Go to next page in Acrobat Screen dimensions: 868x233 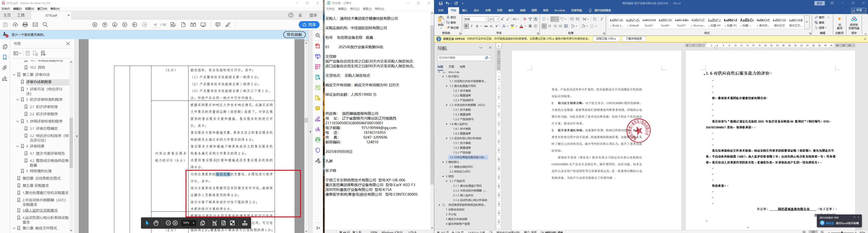(115, 25)
